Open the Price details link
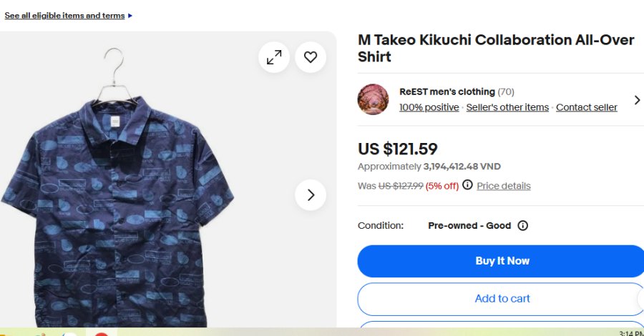644x336 pixels. click(x=504, y=186)
